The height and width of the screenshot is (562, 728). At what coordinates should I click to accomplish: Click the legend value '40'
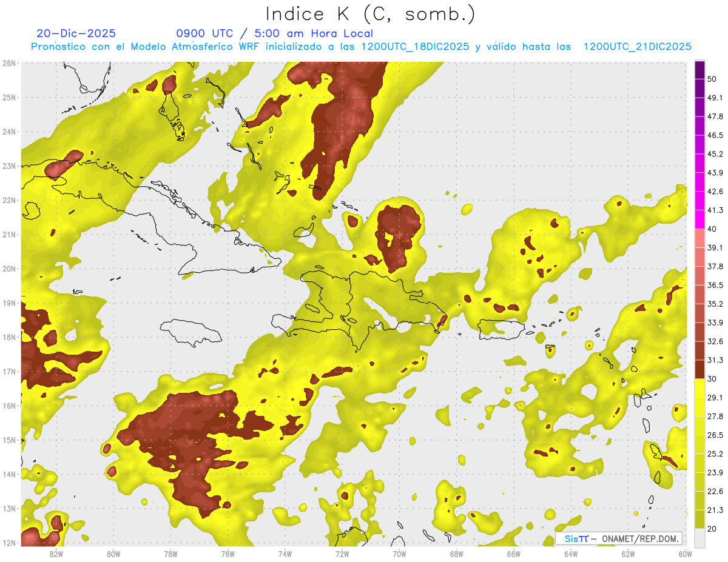point(712,229)
